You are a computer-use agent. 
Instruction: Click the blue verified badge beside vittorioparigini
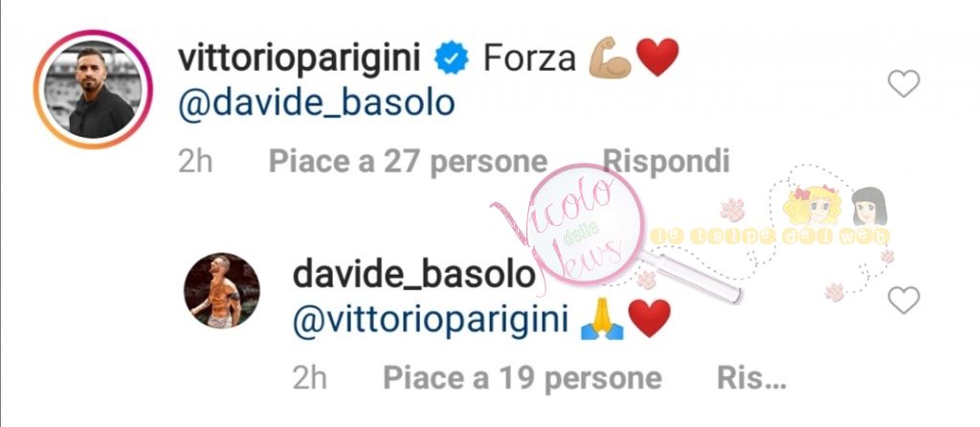point(452,59)
